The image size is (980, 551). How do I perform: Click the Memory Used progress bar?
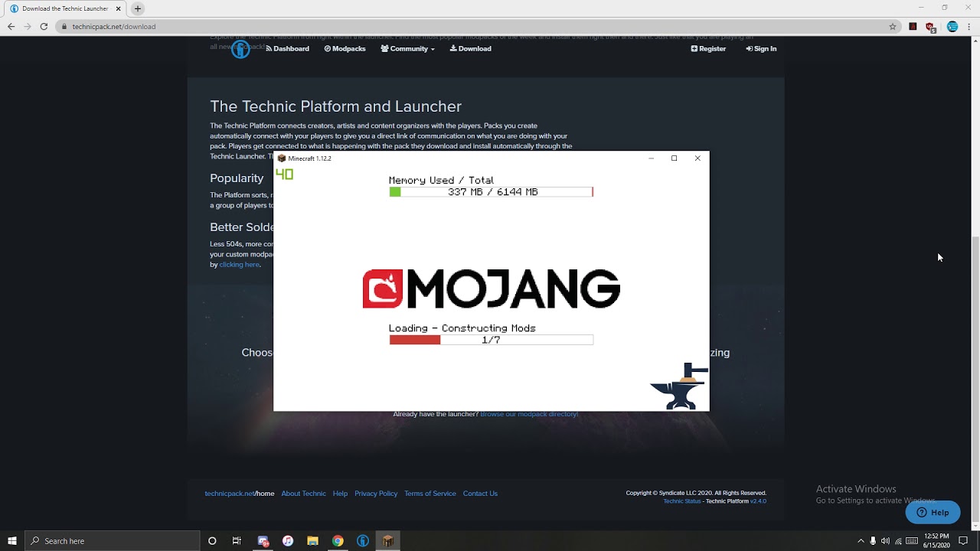click(491, 192)
